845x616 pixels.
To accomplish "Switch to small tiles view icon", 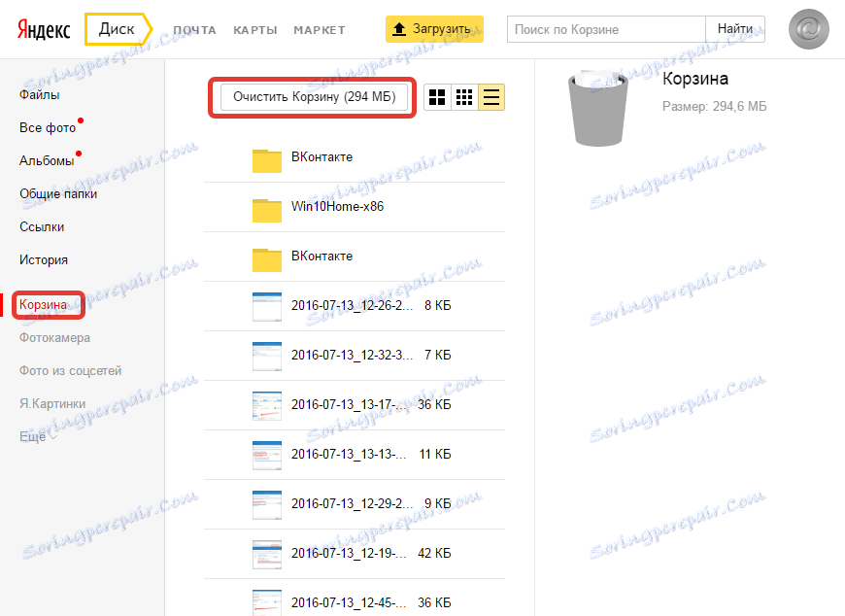I will [464, 97].
